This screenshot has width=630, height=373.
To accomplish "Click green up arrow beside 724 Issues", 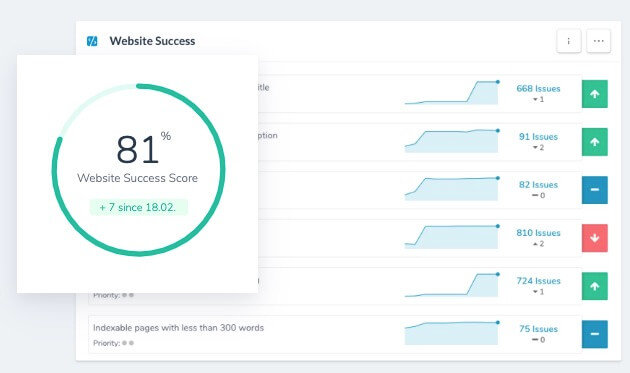I will coord(595,286).
